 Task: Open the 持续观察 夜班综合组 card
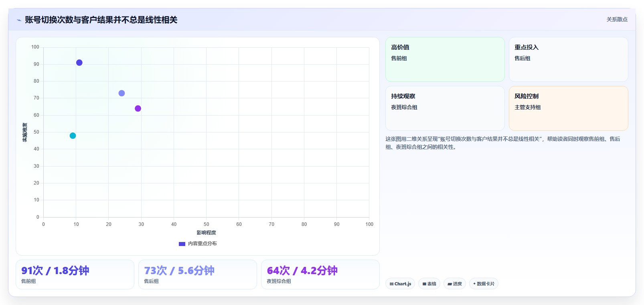point(445,108)
